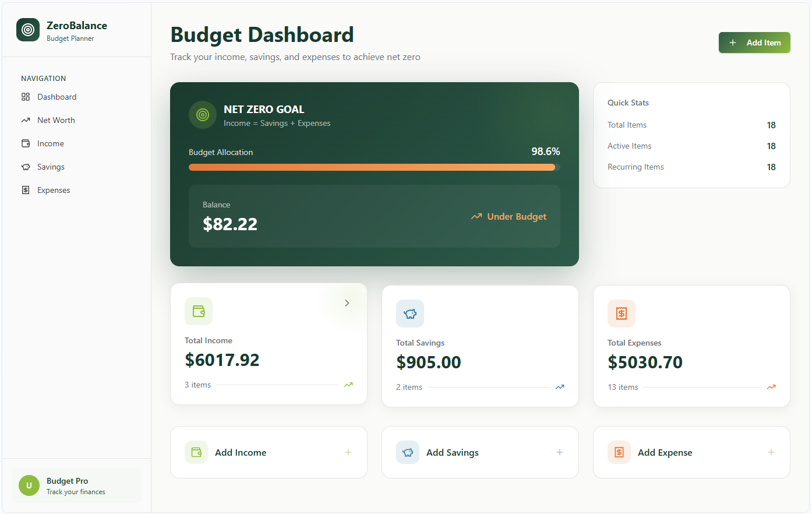Click the blue trend arrow beside 2 items
The height and width of the screenshot is (514, 812).
point(560,387)
